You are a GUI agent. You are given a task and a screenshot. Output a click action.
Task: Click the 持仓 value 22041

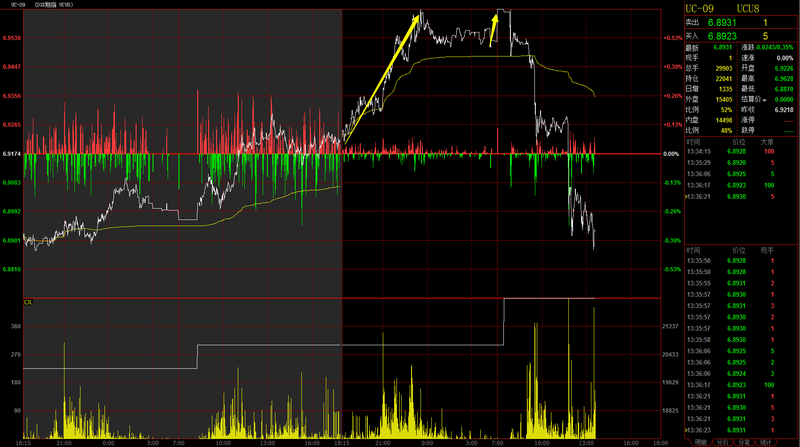tap(723, 79)
